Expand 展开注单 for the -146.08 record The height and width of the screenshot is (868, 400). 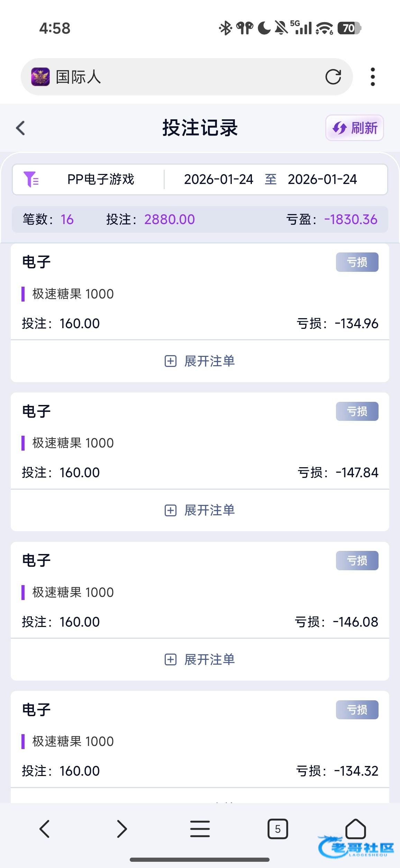(200, 659)
